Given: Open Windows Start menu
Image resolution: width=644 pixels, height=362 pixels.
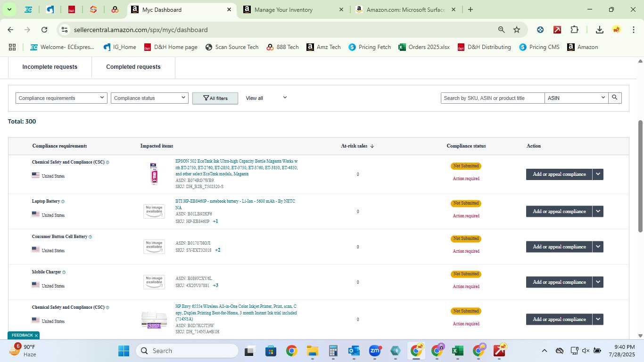Looking at the screenshot, I should [124, 351].
